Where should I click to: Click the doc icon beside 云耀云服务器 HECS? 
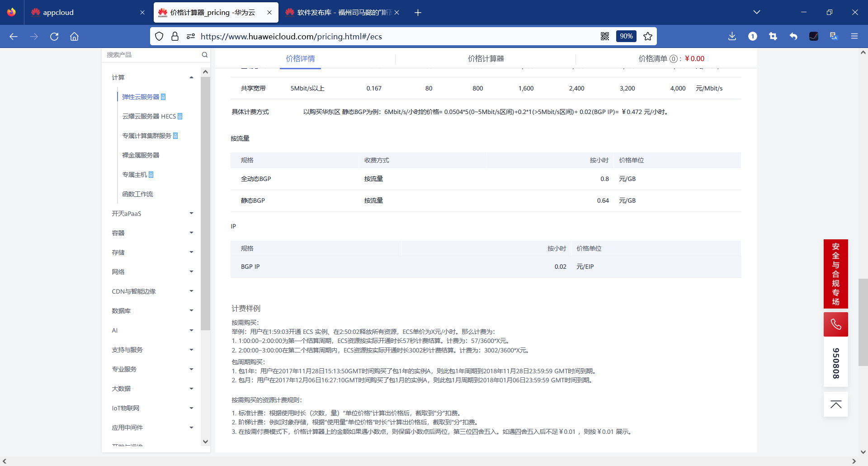tap(180, 116)
